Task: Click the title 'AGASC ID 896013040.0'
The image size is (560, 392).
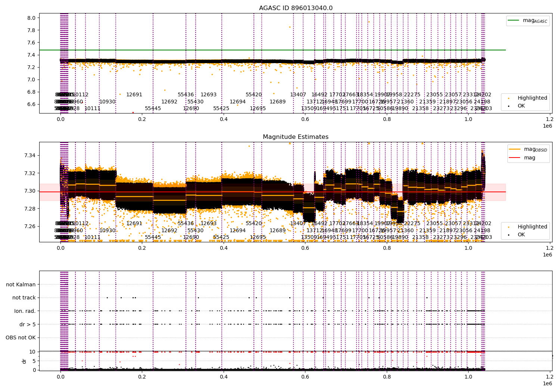Action: tap(296, 8)
